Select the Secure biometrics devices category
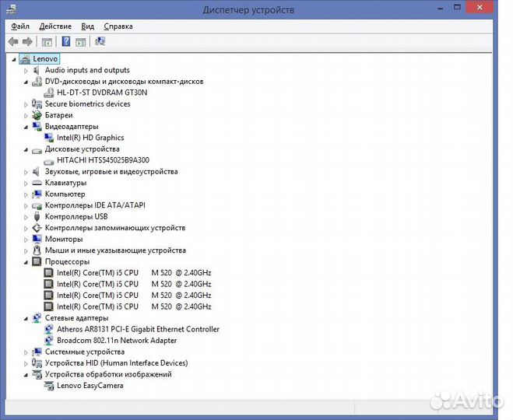The height and width of the screenshot is (420, 513). [87, 104]
